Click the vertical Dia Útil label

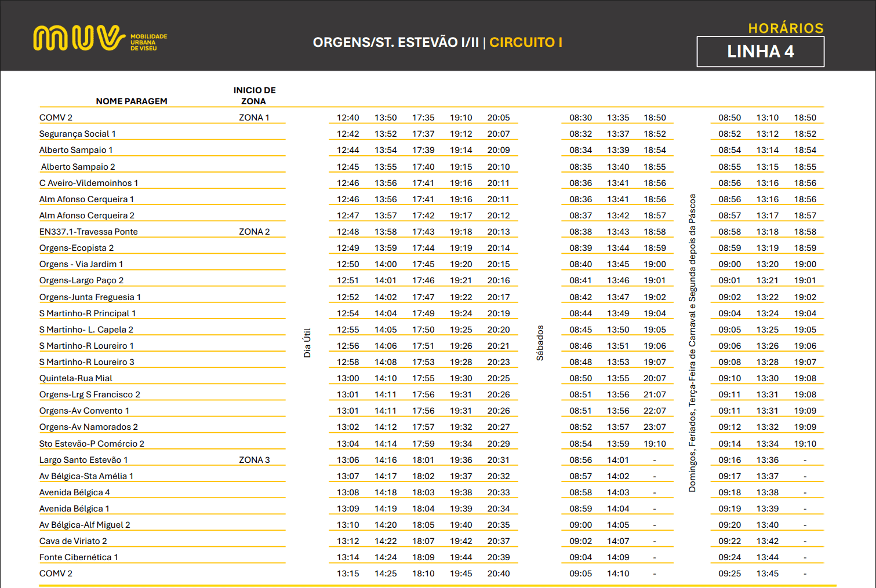point(307,343)
